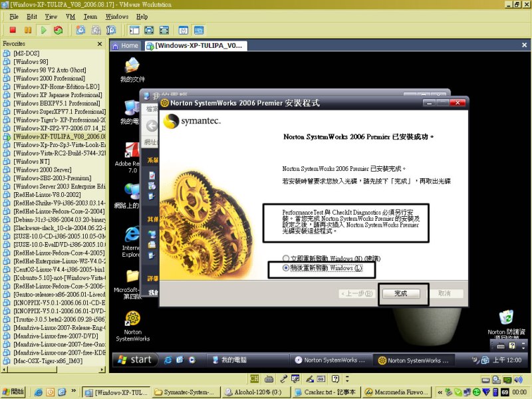Image resolution: width=532 pixels, height=399 pixels.
Task: Click the red-green Reset VM icon
Action: [58, 30]
